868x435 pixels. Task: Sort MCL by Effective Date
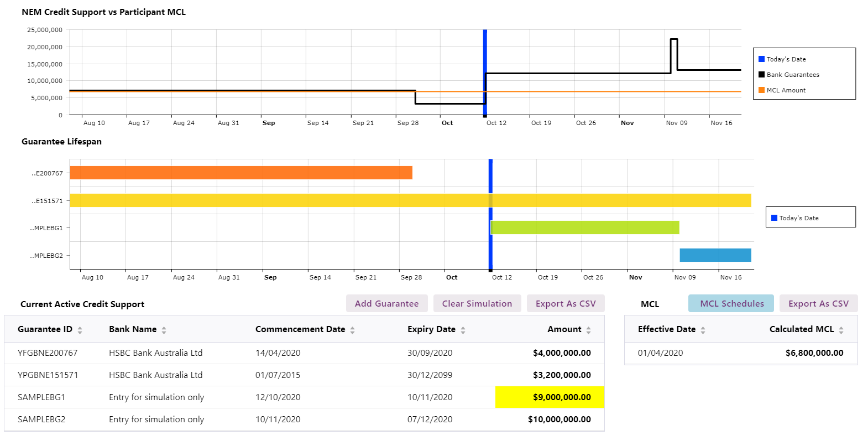[703, 330]
